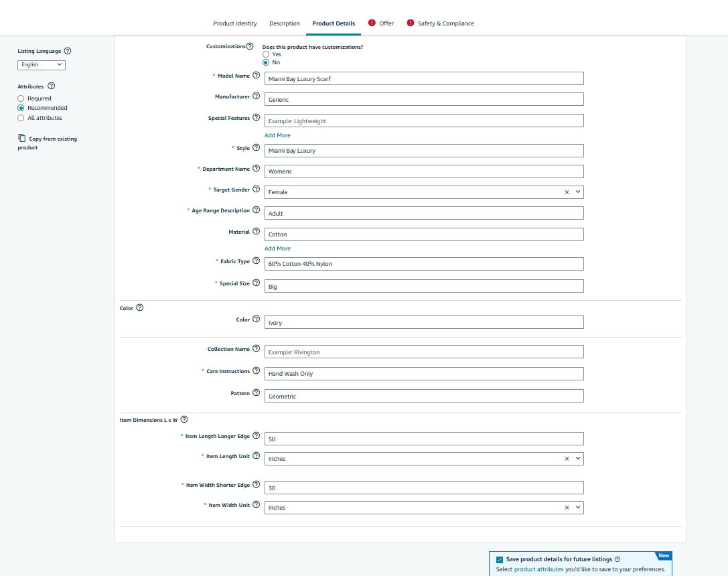Image resolution: width=728 pixels, height=576 pixels.
Task: Select the Required attributes radio button
Action: pyautogui.click(x=21, y=98)
